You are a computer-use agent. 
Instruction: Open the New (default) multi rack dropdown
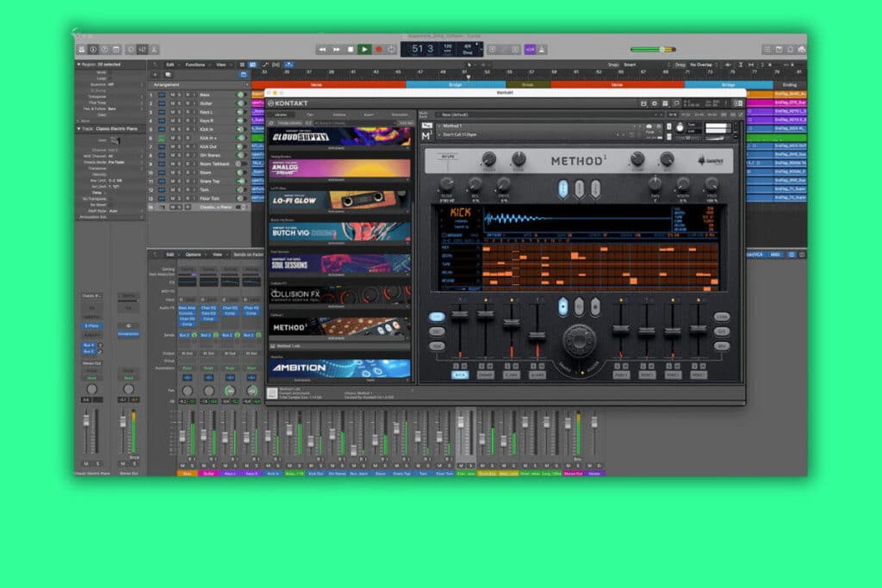tap(549, 115)
